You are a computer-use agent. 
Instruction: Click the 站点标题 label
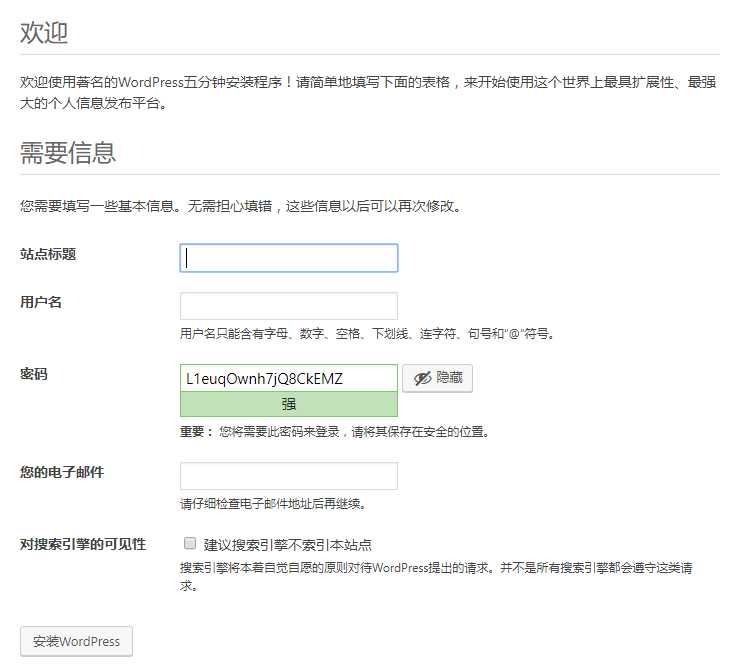[x=48, y=254]
